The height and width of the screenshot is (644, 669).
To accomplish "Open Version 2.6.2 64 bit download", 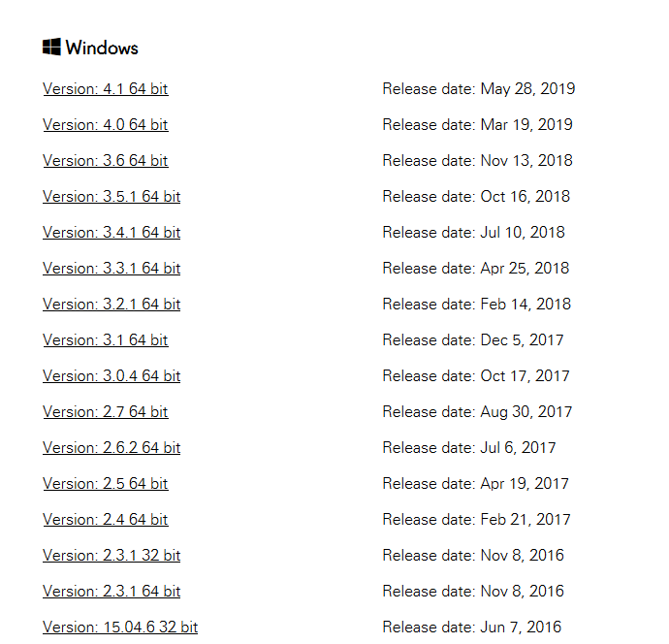I will [x=111, y=448].
